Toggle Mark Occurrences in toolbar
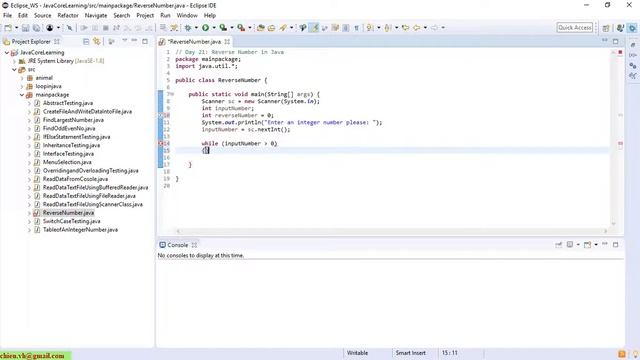 (x=314, y=28)
